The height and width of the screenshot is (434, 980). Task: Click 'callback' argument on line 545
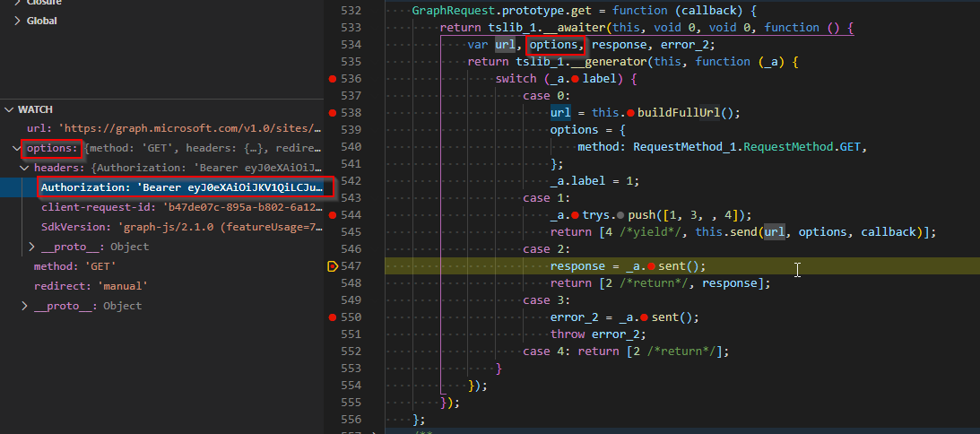889,232
